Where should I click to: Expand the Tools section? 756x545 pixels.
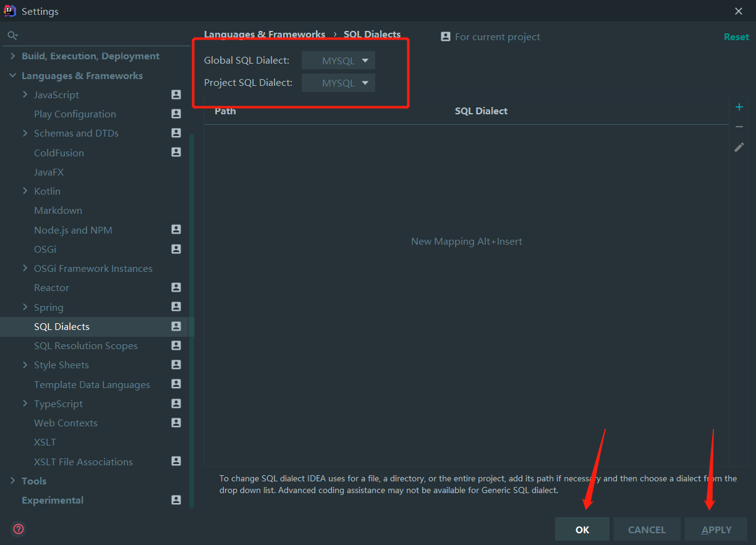click(x=12, y=481)
